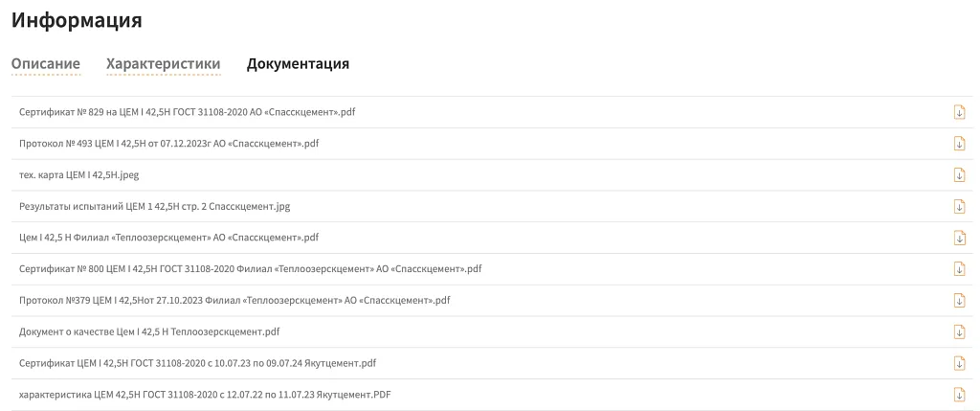Download Результаты испытаний jpg icon

tap(959, 206)
